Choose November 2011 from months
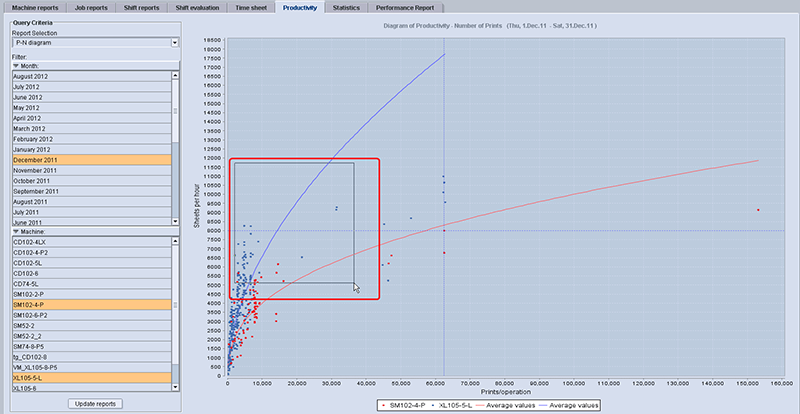The image size is (800, 414). pos(92,171)
